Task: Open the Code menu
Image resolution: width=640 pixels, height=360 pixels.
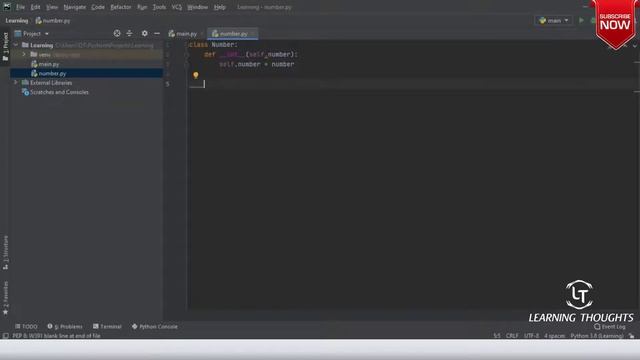Action: coord(98,7)
